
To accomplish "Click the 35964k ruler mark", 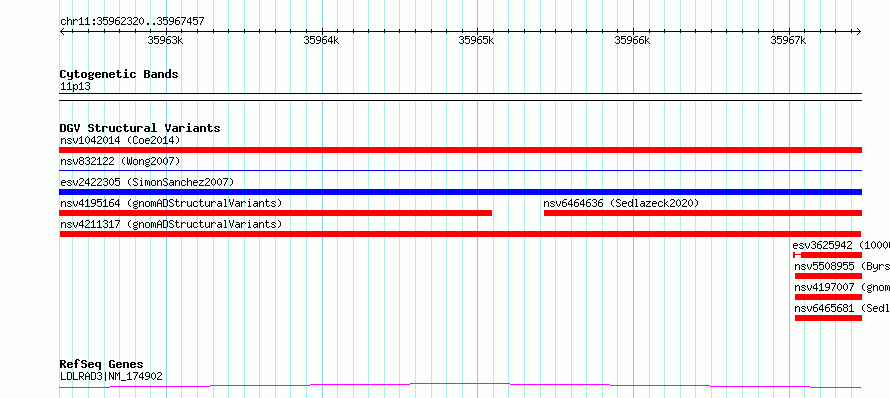I will (321, 40).
